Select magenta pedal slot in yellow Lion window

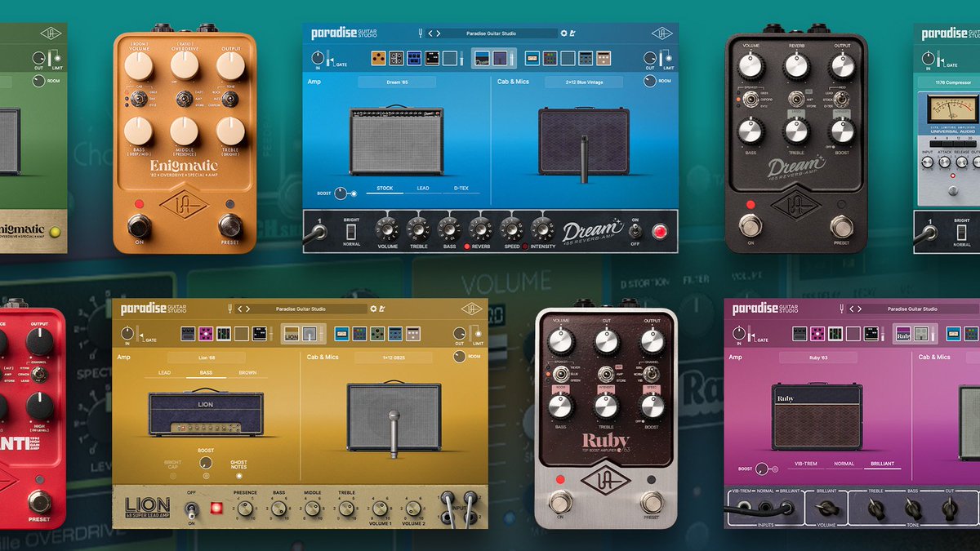click(206, 333)
